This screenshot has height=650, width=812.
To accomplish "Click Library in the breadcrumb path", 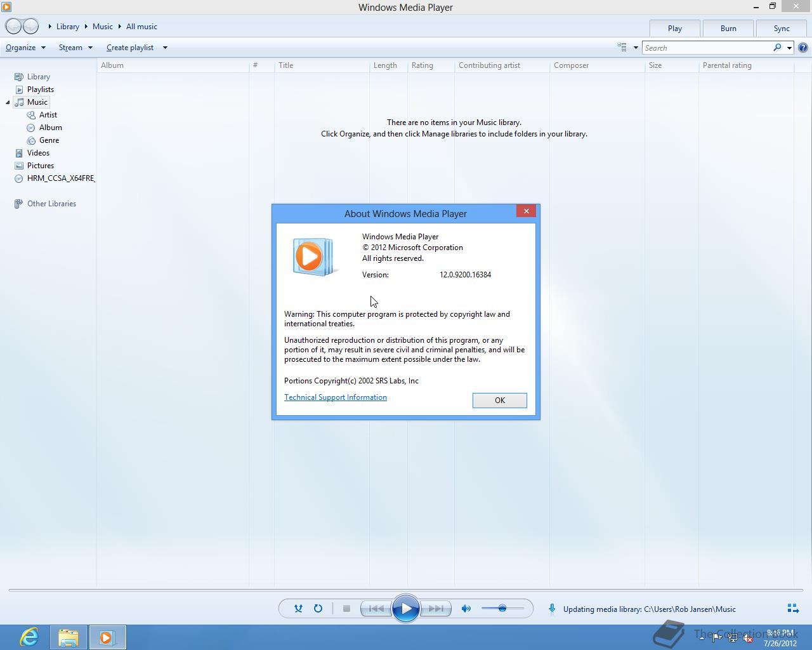I will 67,27.
